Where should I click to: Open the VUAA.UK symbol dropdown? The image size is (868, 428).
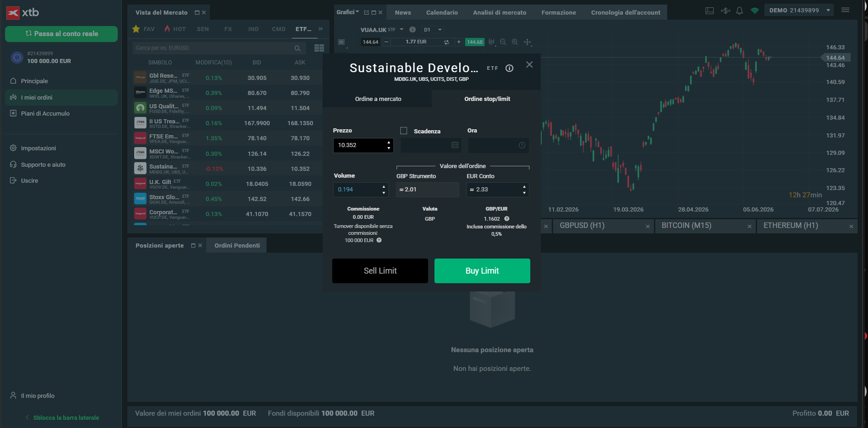402,30
